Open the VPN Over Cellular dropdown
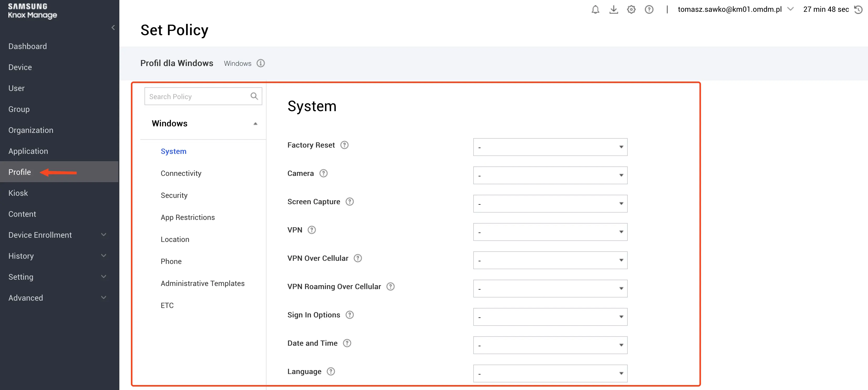The image size is (868, 390). (x=550, y=261)
